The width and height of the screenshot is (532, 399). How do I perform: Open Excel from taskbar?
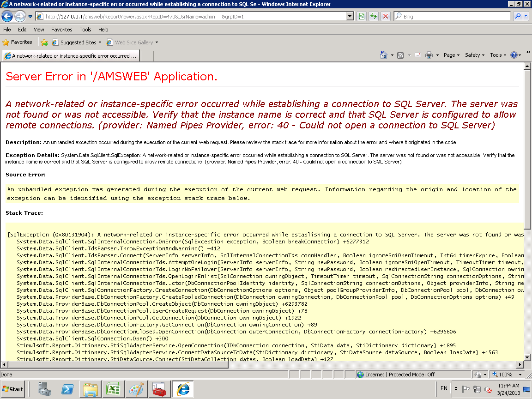click(113, 389)
